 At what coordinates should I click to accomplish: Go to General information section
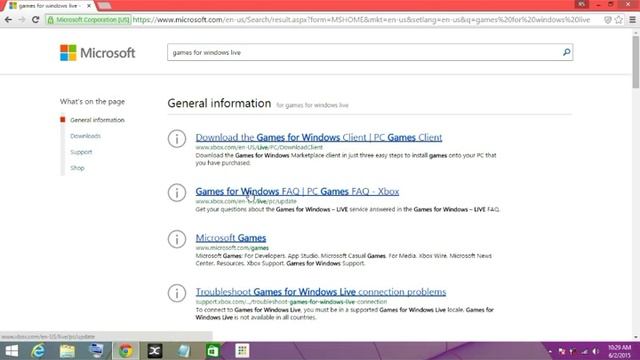click(x=97, y=120)
